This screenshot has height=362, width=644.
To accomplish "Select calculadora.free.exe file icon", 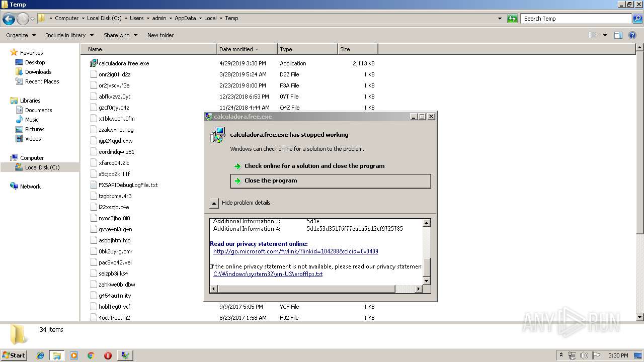I will (93, 63).
